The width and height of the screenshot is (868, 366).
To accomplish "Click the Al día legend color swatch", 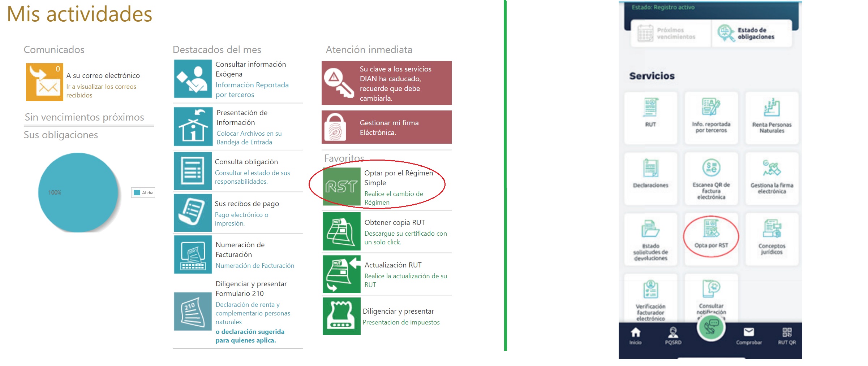I will point(137,193).
